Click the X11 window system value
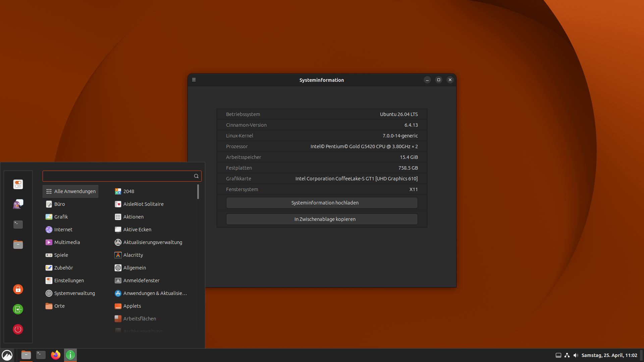644x362 pixels. coord(414,189)
